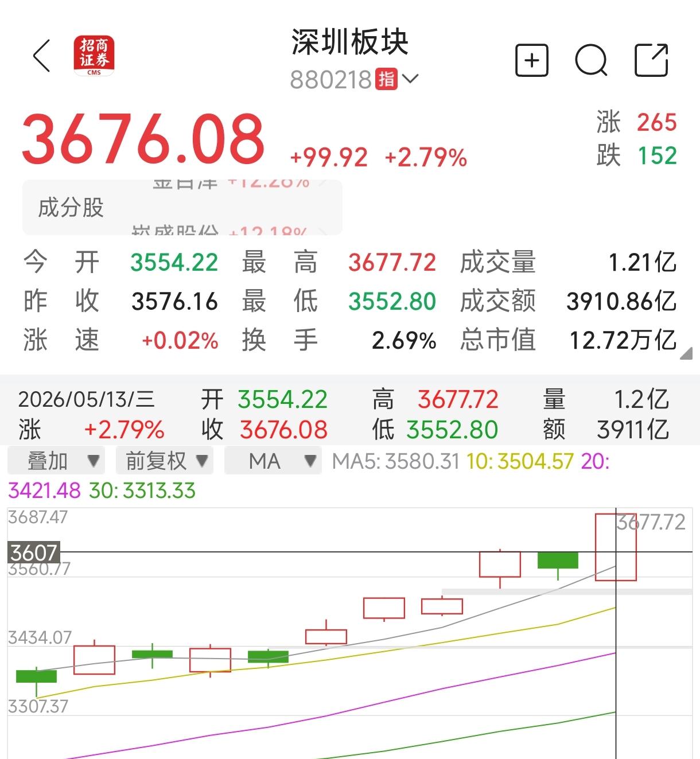Open the MA indicator dropdown
This screenshot has width=700, height=759.
pyautogui.click(x=273, y=461)
